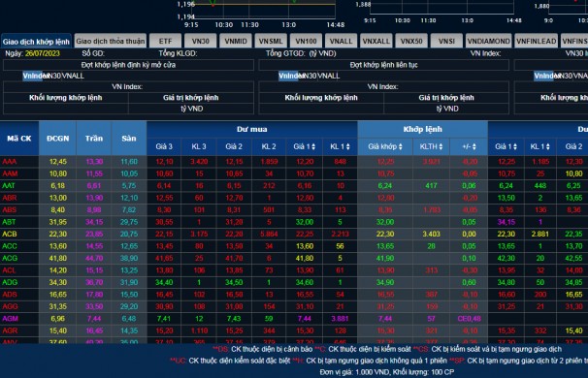This screenshot has height=378, width=588.
Task: Choose the VNX50 tab
Action: [411, 42]
